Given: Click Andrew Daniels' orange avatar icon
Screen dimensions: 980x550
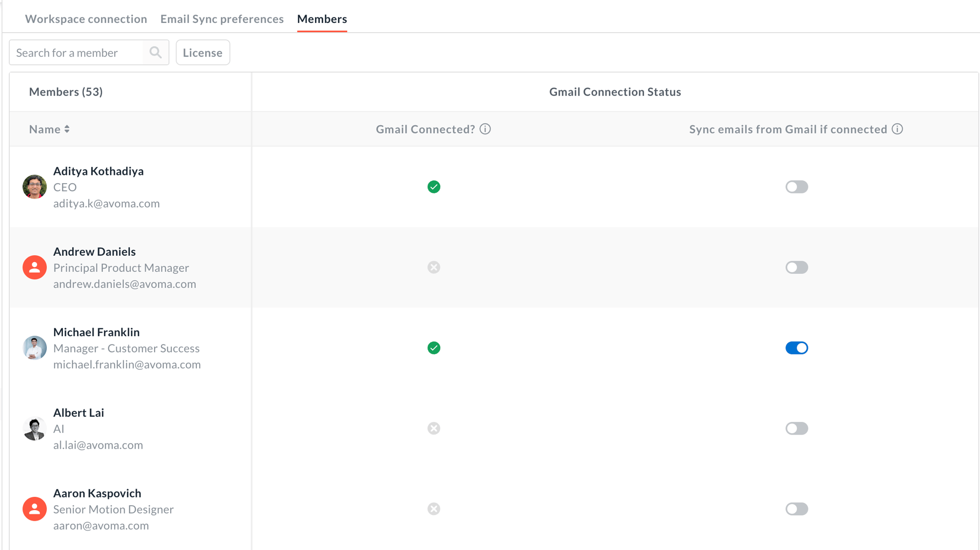Looking at the screenshot, I should click(x=34, y=267).
